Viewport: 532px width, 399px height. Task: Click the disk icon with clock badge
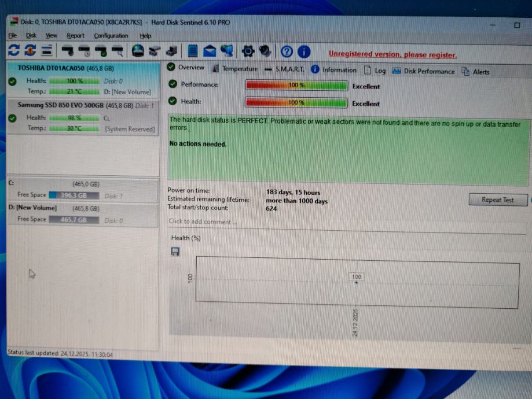click(84, 51)
